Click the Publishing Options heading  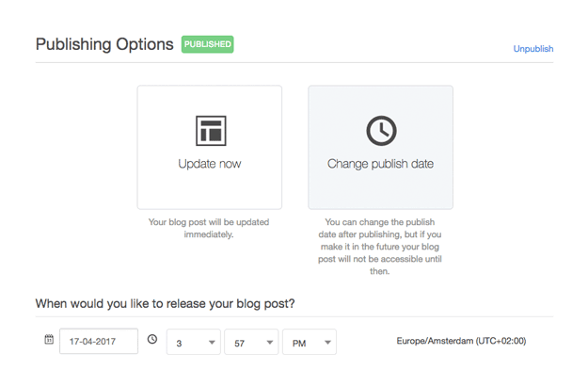[x=104, y=44]
